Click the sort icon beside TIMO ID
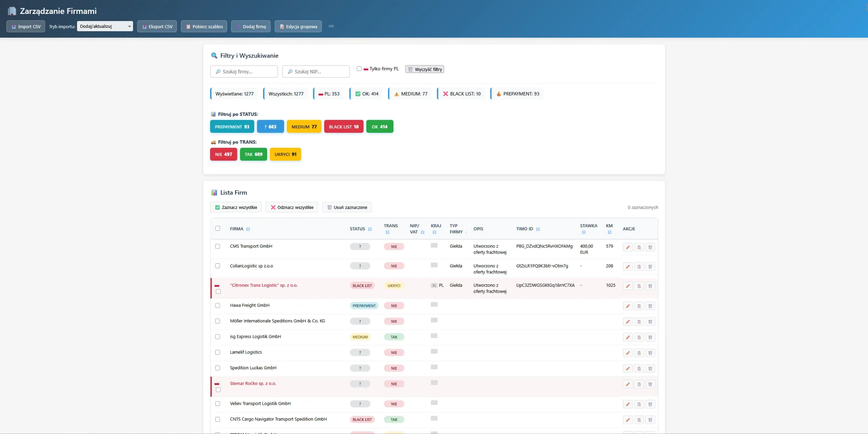 coord(538,229)
